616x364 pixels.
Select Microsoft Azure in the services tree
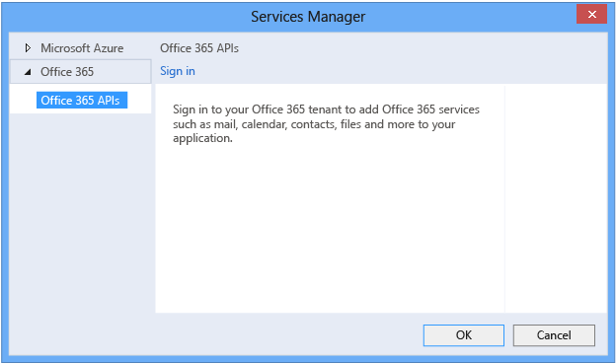[x=82, y=48]
